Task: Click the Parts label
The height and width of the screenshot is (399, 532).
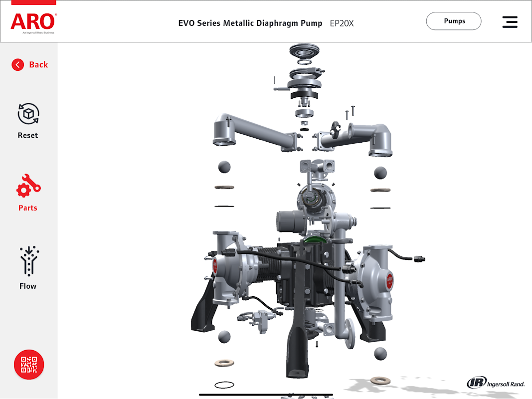Action: click(x=28, y=207)
